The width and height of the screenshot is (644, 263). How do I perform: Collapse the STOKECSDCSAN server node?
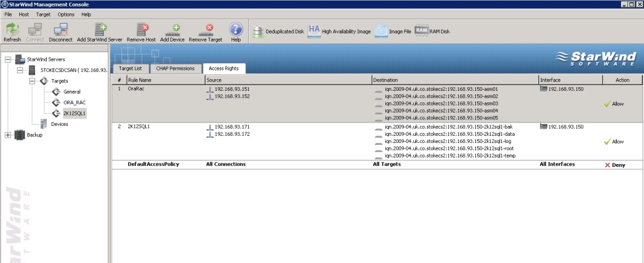tap(20, 70)
